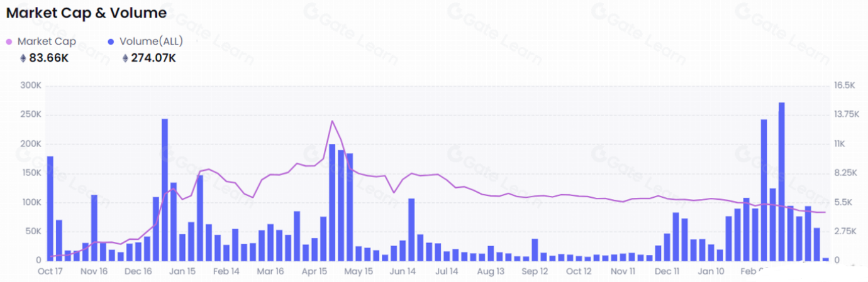This screenshot has height=282, width=868.
Task: Click the 13.75K right axis label
Action: click(845, 114)
